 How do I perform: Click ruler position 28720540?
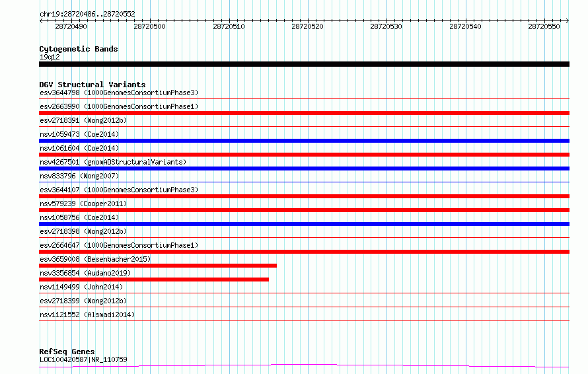[465, 26]
